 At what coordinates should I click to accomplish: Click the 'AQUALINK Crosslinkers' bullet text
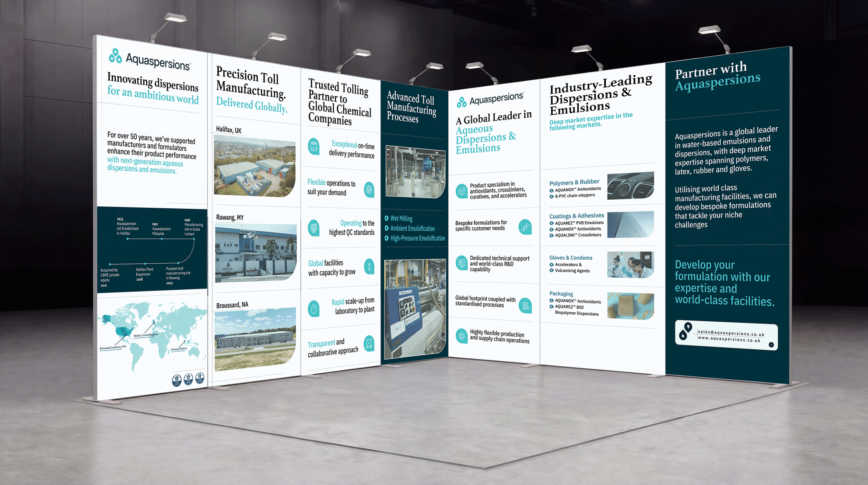(x=578, y=235)
